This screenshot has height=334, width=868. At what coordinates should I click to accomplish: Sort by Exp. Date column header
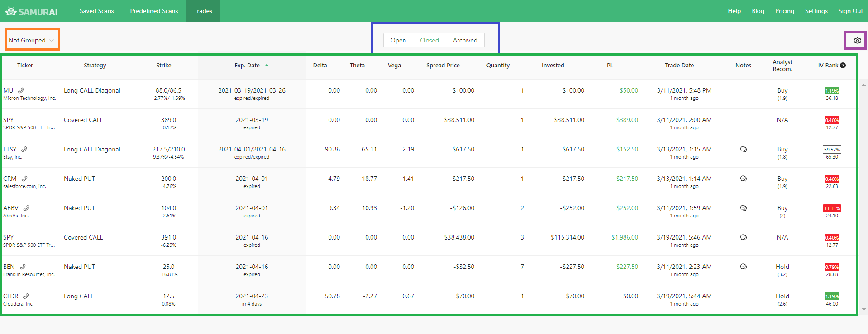tap(247, 66)
